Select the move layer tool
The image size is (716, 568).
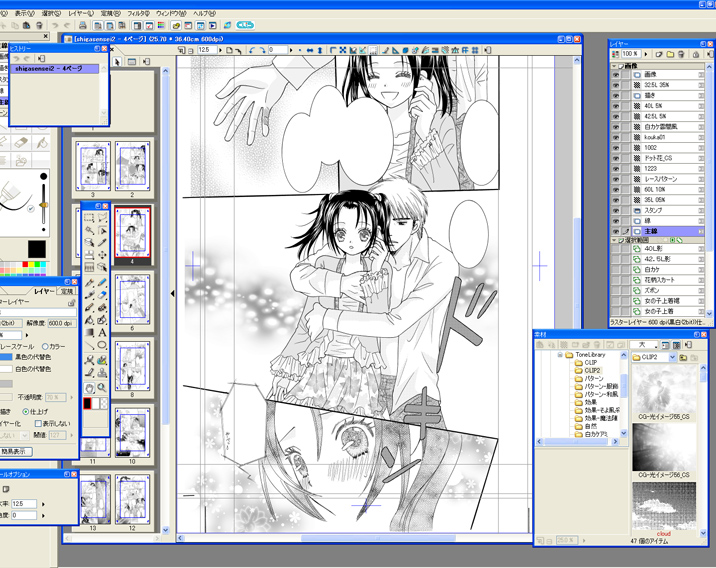point(102,255)
